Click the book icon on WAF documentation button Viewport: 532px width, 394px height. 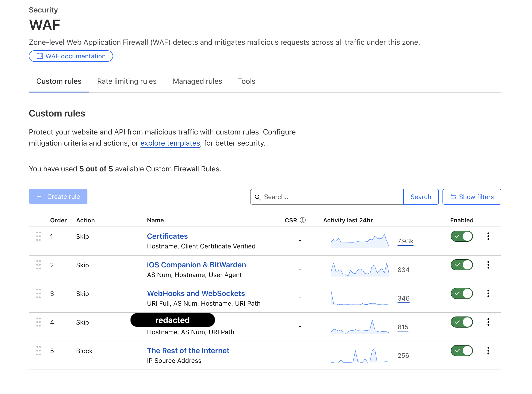click(x=40, y=56)
